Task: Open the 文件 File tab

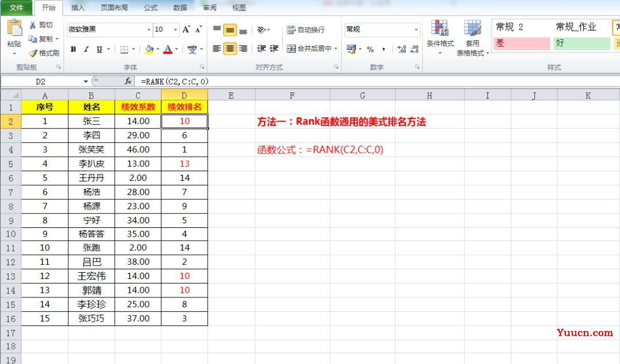Action: [16, 7]
